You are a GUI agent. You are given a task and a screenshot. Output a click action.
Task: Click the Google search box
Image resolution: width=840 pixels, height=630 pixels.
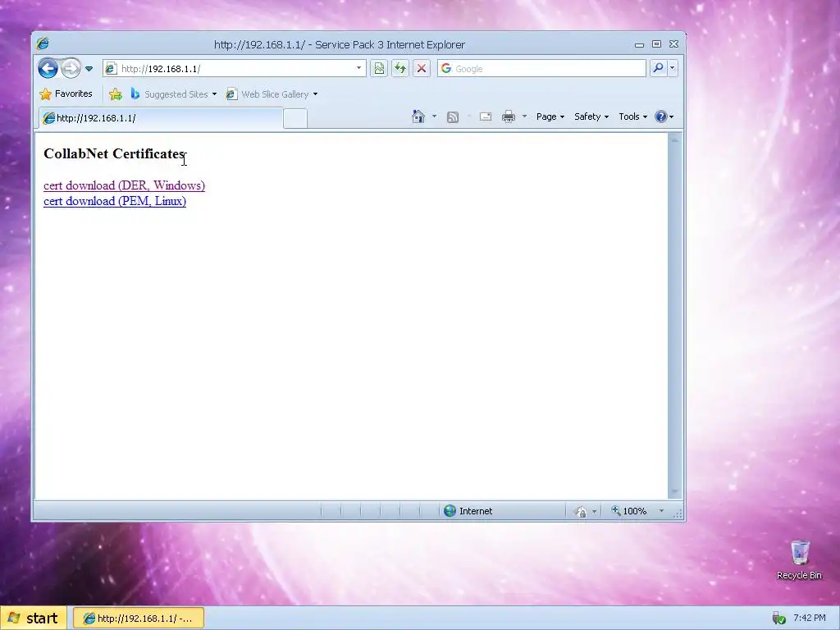point(541,69)
